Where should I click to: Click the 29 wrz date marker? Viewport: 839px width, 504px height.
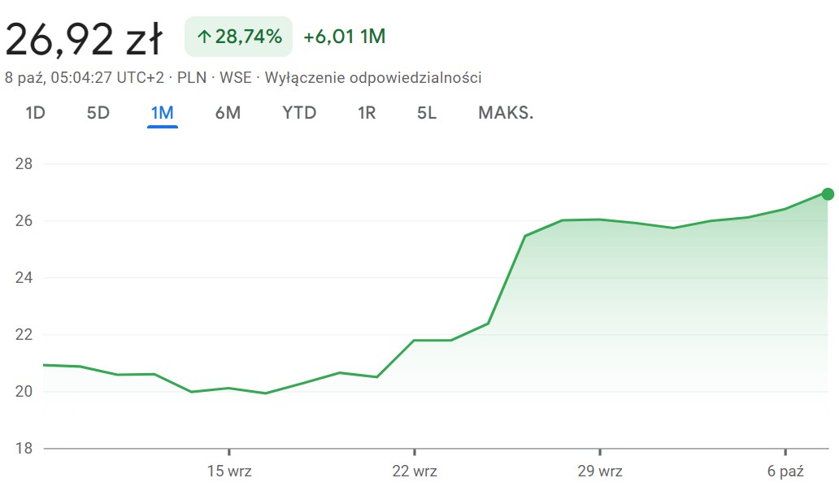coord(600,471)
